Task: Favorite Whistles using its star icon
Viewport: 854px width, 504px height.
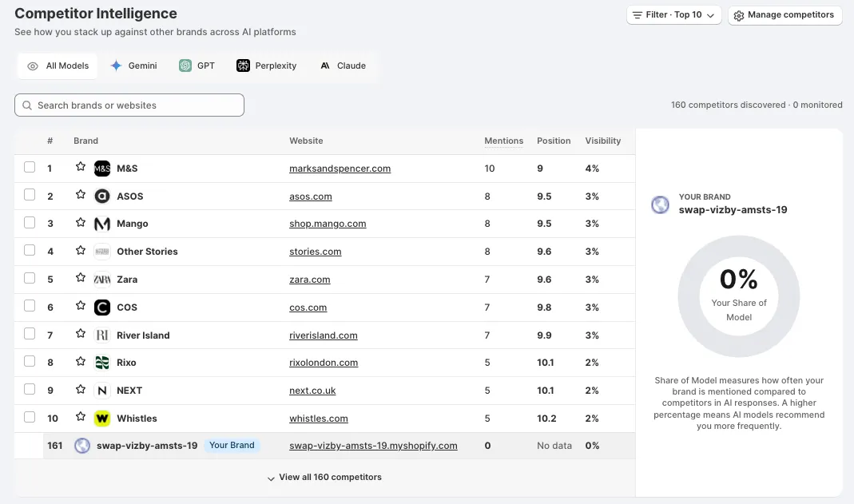Action: tap(81, 416)
